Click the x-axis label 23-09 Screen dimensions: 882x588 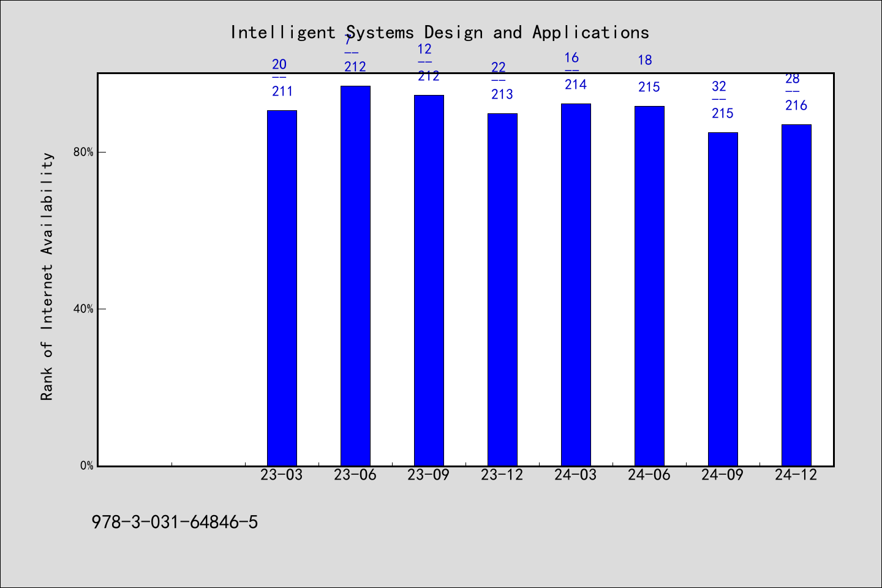pyautogui.click(x=429, y=475)
